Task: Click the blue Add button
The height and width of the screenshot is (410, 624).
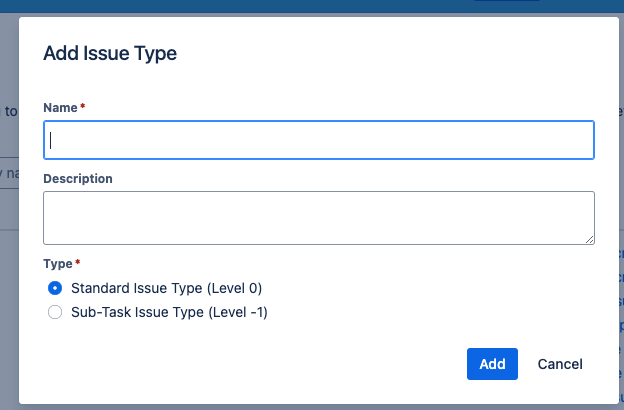Action: pos(492,364)
